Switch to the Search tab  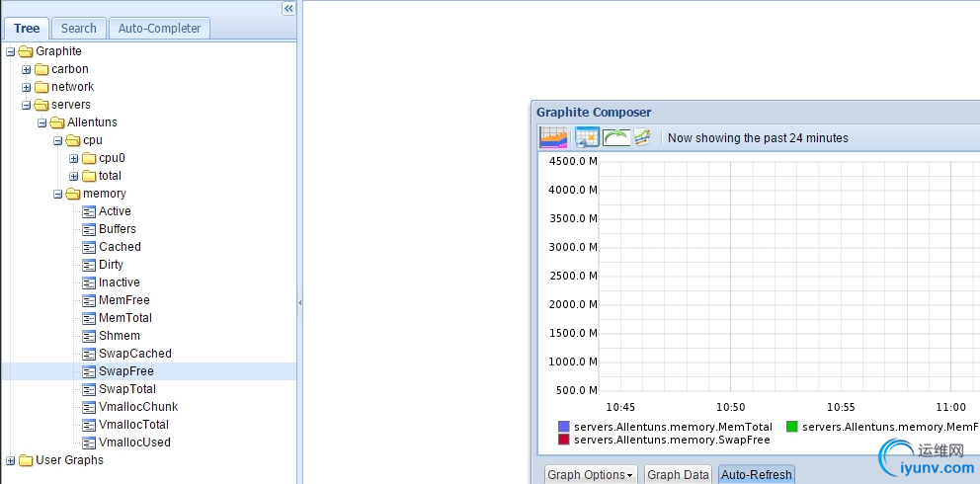(x=79, y=28)
